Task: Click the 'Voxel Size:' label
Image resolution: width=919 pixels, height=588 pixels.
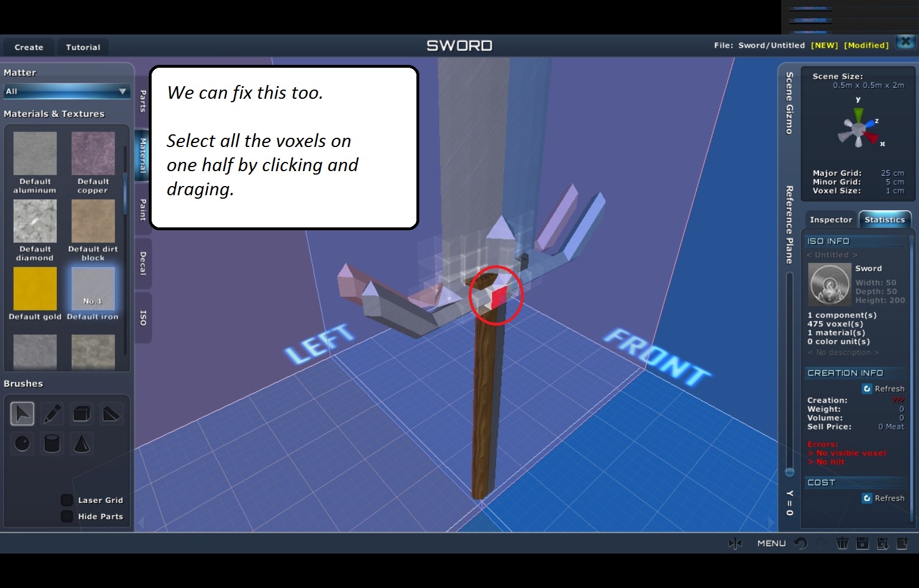Action: [836, 191]
